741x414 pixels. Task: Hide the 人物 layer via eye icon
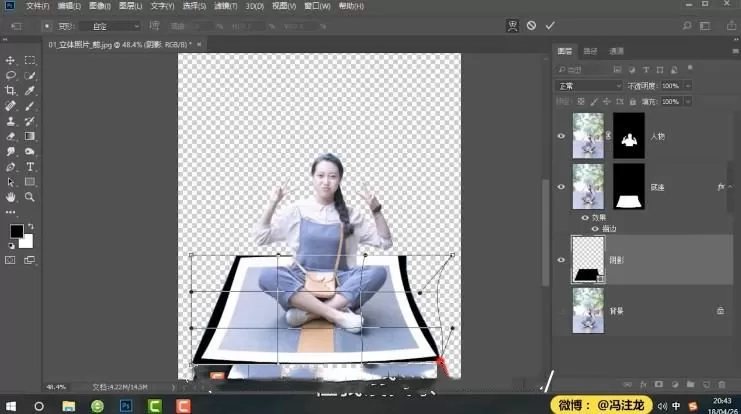[562, 135]
